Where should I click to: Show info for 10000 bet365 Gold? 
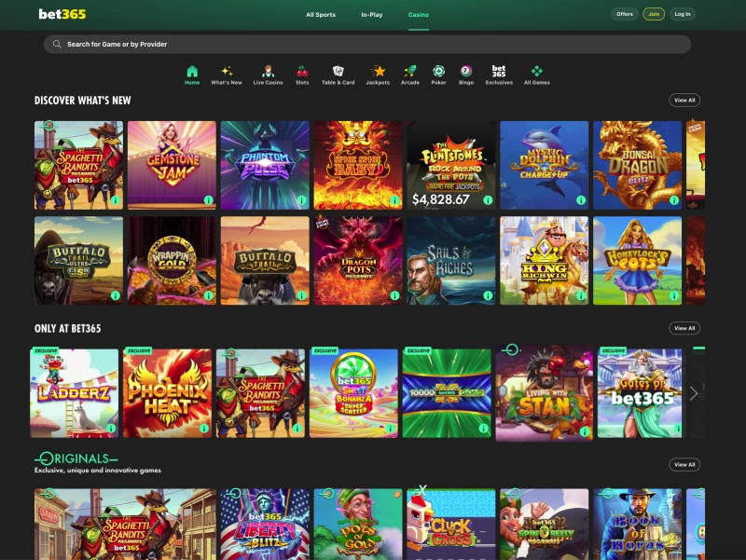pyautogui.click(x=483, y=429)
